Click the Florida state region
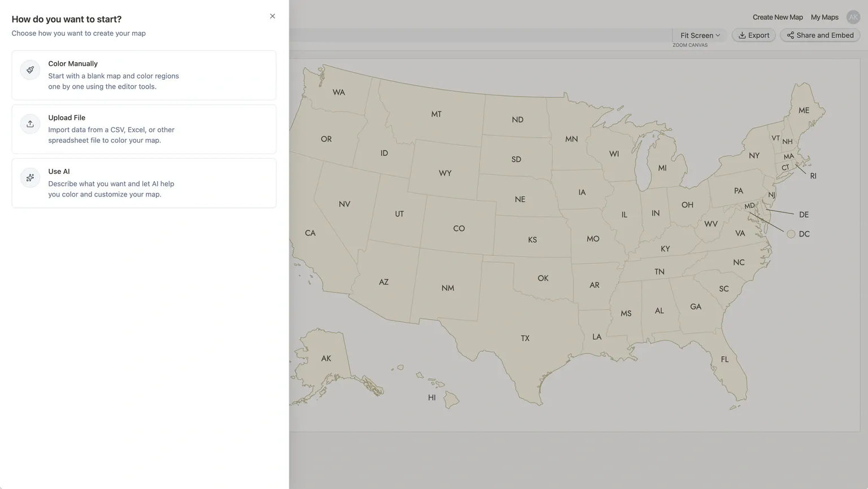 (725, 359)
